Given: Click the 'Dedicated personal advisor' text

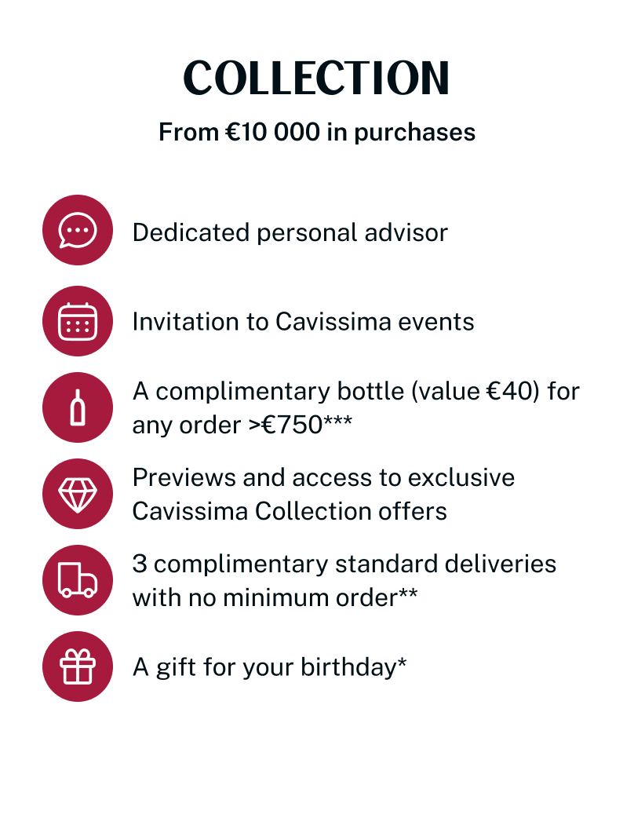Looking at the screenshot, I should pyautogui.click(x=290, y=232).
